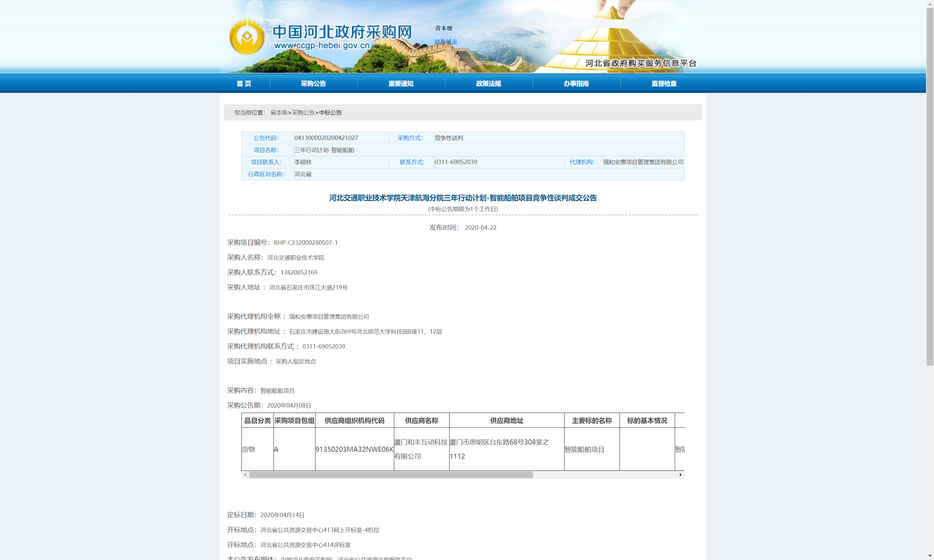Click the page scrollbar up arrow
This screenshot has height=560, width=934.
coord(930,3)
